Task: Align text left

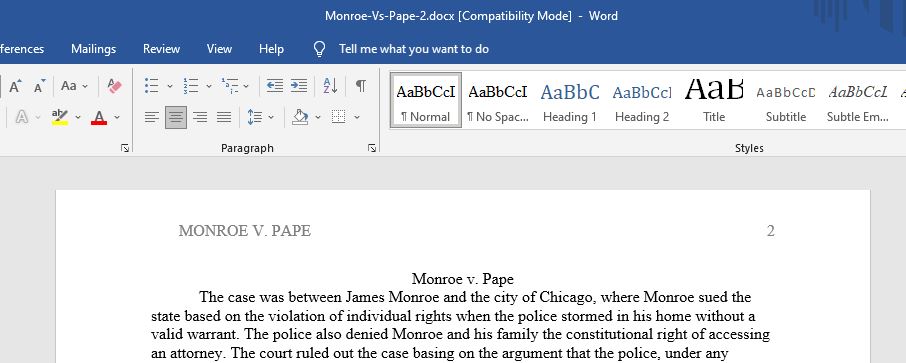Action: pyautogui.click(x=151, y=117)
